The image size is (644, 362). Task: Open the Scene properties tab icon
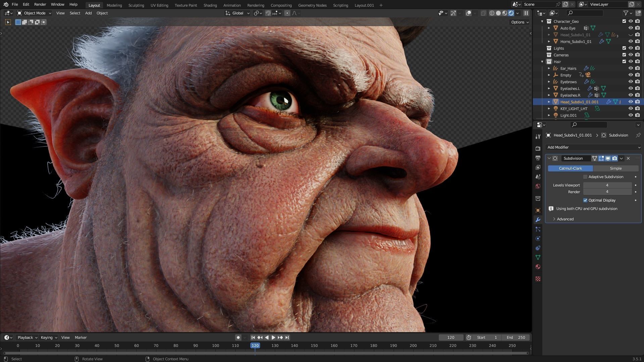(538, 176)
